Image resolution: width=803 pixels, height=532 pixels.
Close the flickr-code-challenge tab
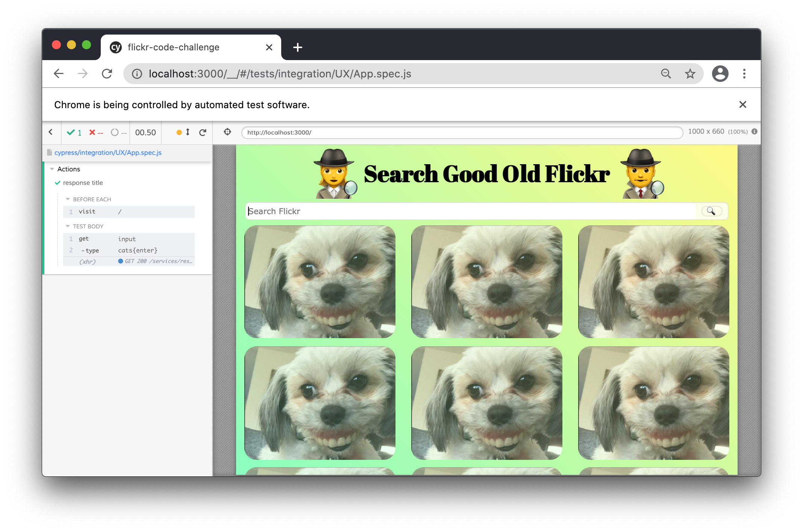(x=269, y=47)
